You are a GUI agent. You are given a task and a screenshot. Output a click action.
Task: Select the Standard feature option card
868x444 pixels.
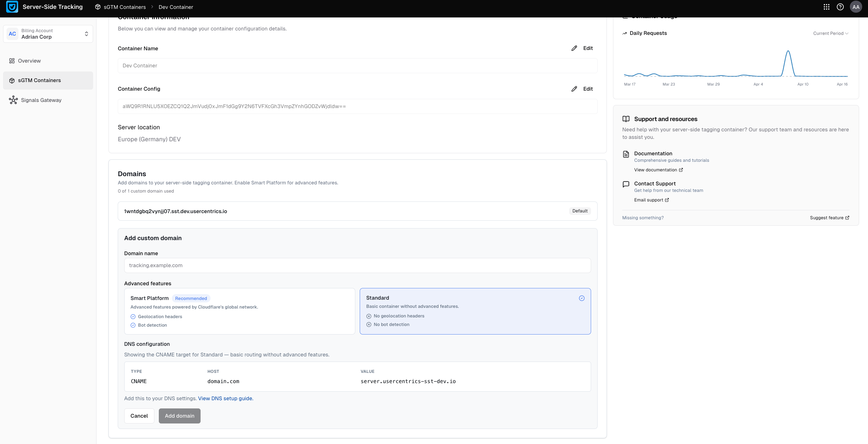pyautogui.click(x=475, y=311)
